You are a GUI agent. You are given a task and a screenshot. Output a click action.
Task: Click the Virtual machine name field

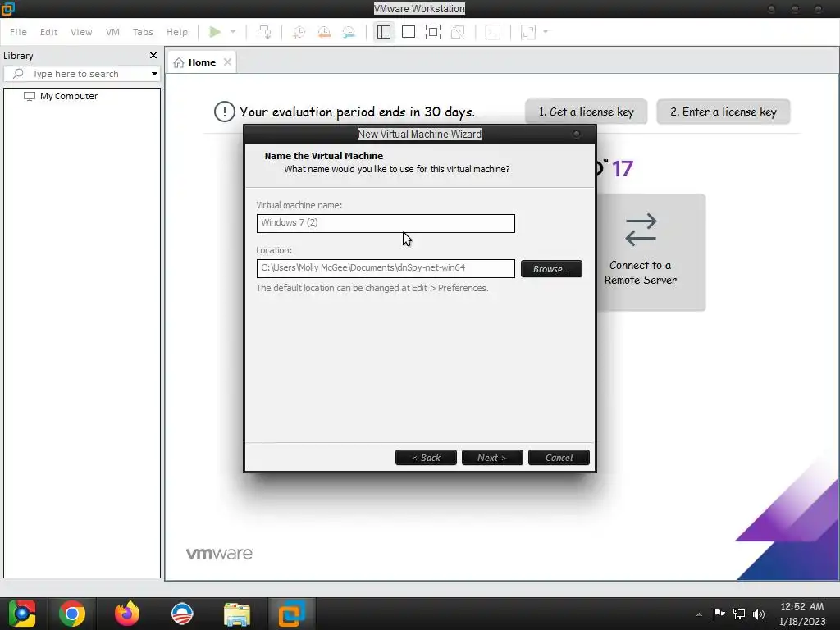click(386, 223)
